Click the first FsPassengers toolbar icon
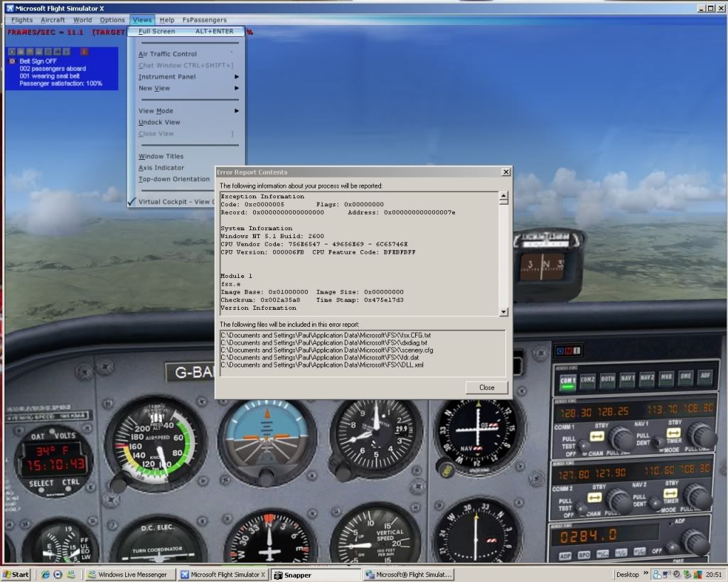Viewport: 728px width, 582px height. 12,51
